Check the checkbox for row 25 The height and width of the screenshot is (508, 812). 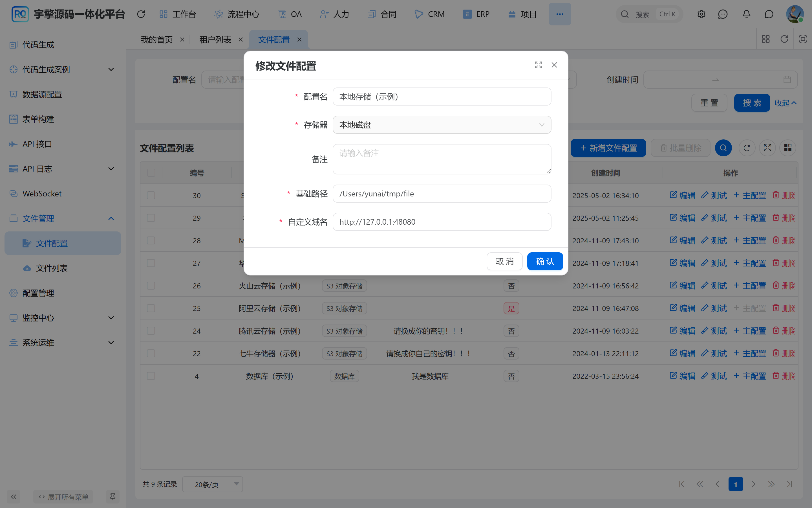coord(151,308)
